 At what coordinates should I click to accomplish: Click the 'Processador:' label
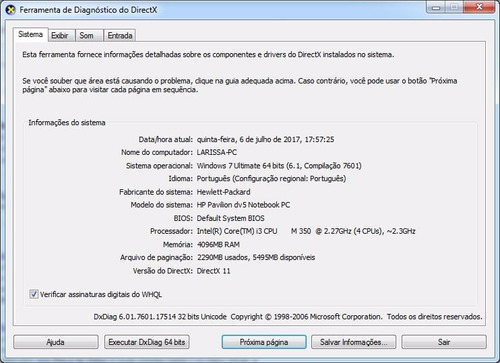[171, 231]
